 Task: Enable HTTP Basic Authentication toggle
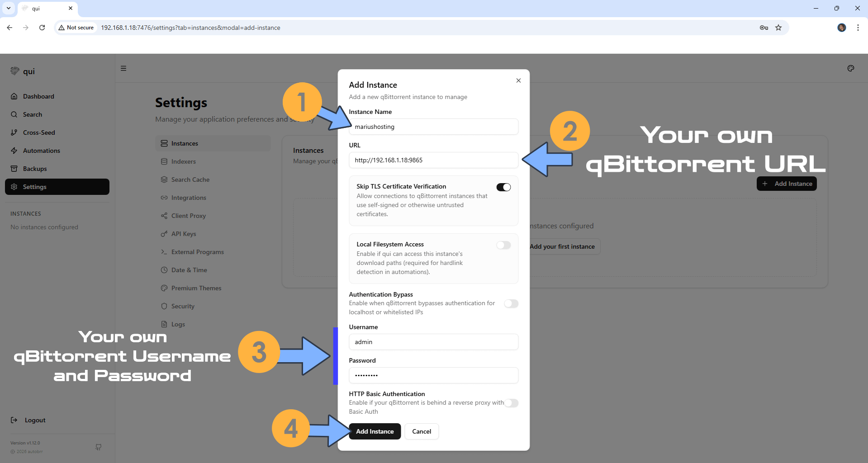pyautogui.click(x=511, y=403)
